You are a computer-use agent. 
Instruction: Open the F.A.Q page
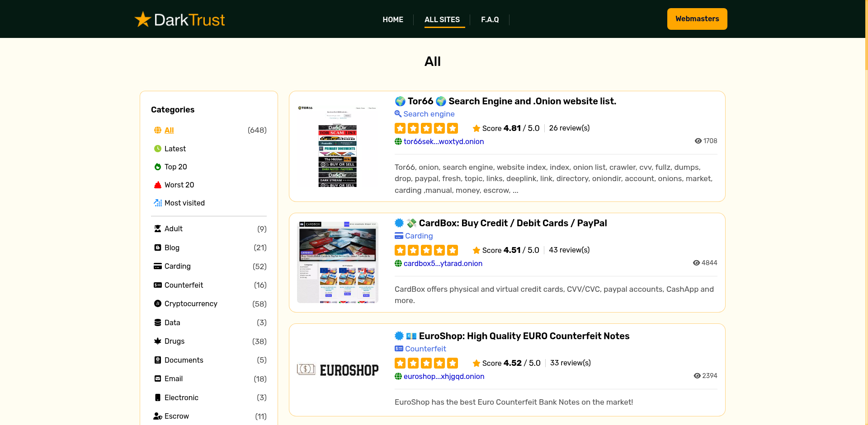click(x=490, y=20)
